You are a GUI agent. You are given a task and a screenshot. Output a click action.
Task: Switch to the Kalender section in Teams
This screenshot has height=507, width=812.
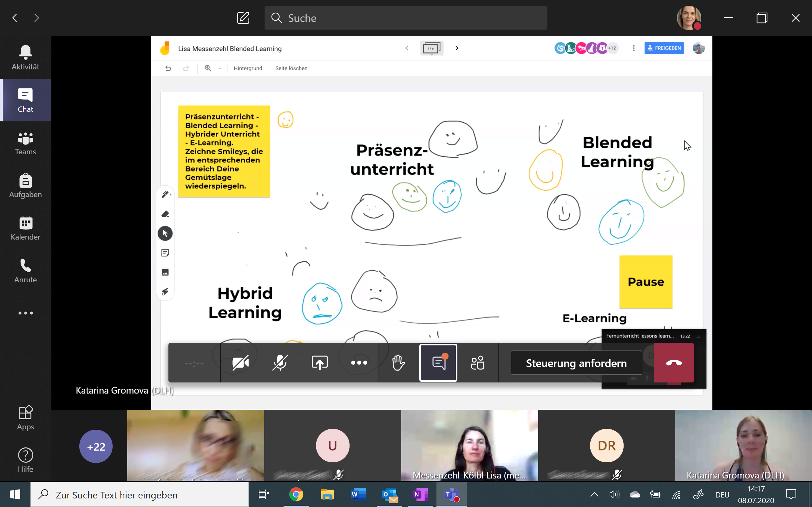tap(25, 229)
